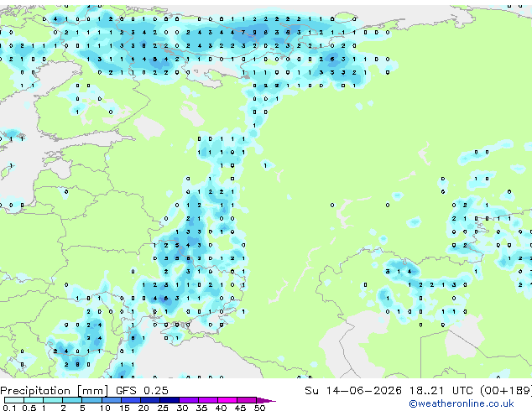This screenshot has height=411, width=532.
Task: Click the 0.1 to 0.5 mm legend swatch
Action: 14,400
